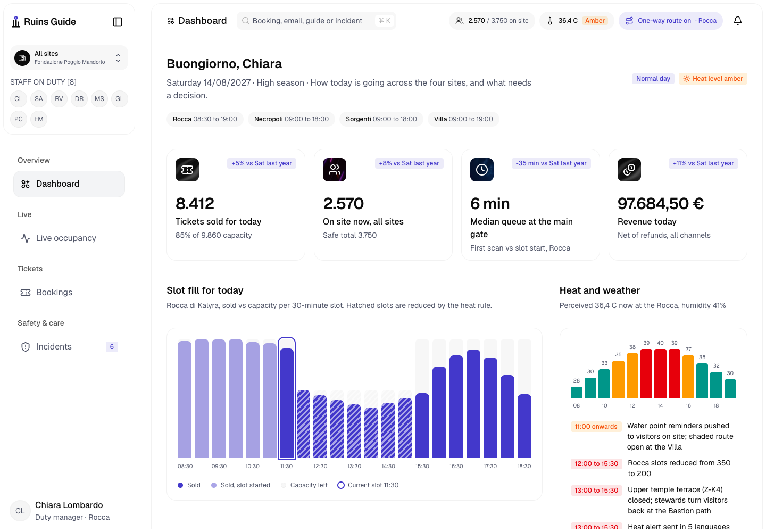Click the 11:00 onwards time tag
This screenshot has height=532, width=766.
pyautogui.click(x=596, y=427)
